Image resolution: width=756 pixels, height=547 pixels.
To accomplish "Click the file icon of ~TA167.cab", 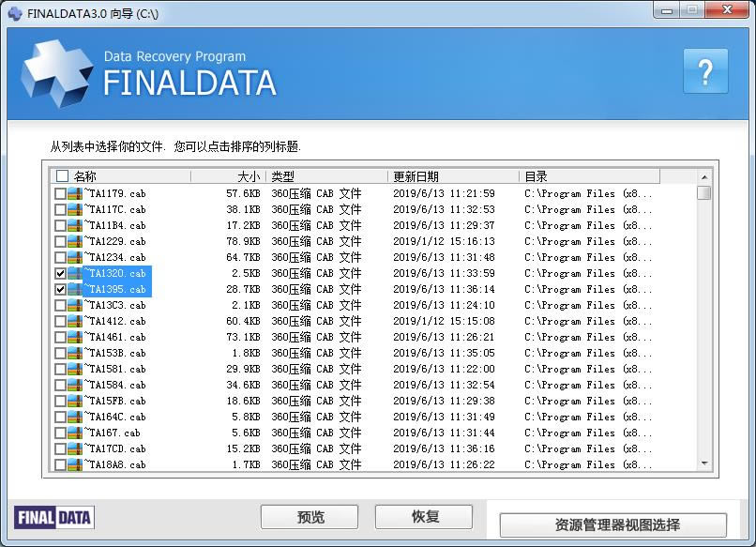I will tap(75, 433).
